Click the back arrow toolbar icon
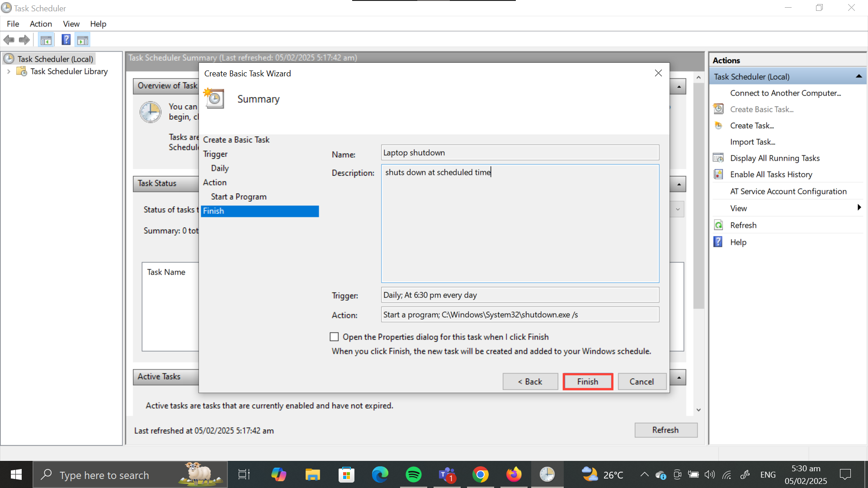Viewport: 868px width, 488px height. [9, 40]
